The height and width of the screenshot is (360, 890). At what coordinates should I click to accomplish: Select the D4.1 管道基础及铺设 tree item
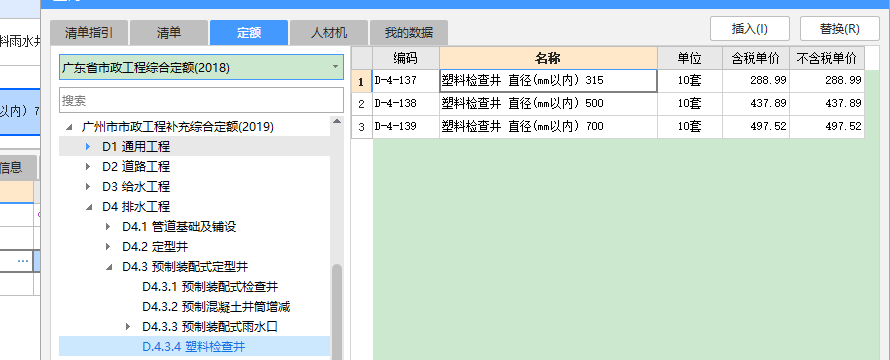point(179,227)
